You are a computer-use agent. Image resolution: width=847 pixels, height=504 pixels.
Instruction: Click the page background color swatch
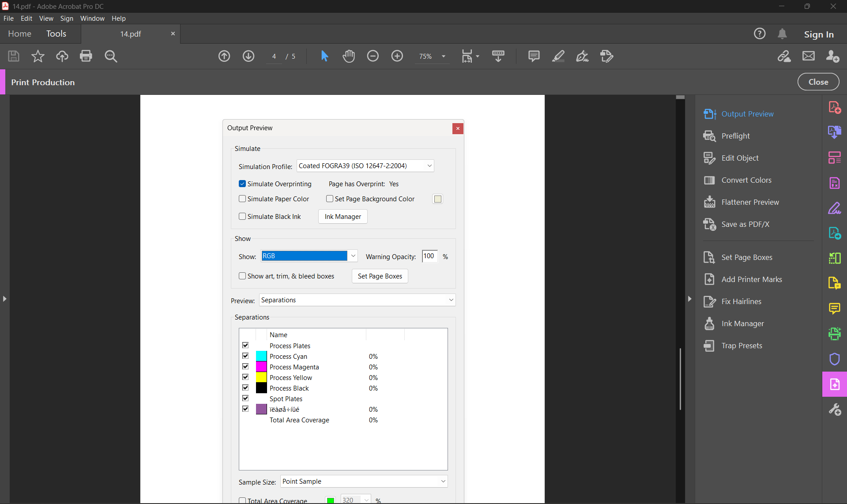[x=437, y=199]
